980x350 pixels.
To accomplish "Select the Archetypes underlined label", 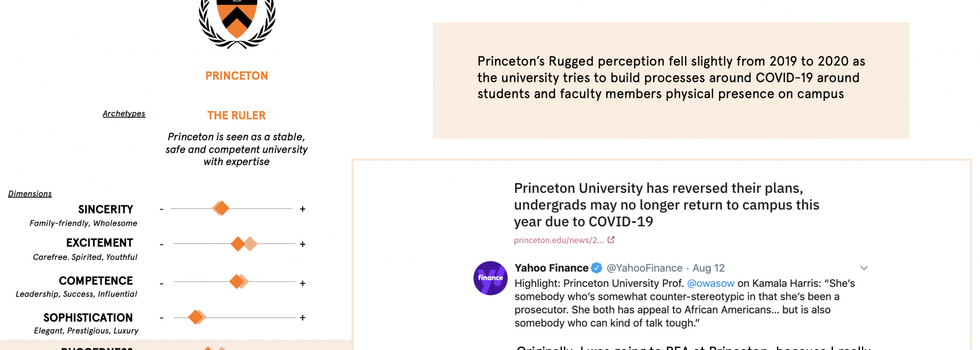I will tap(124, 114).
